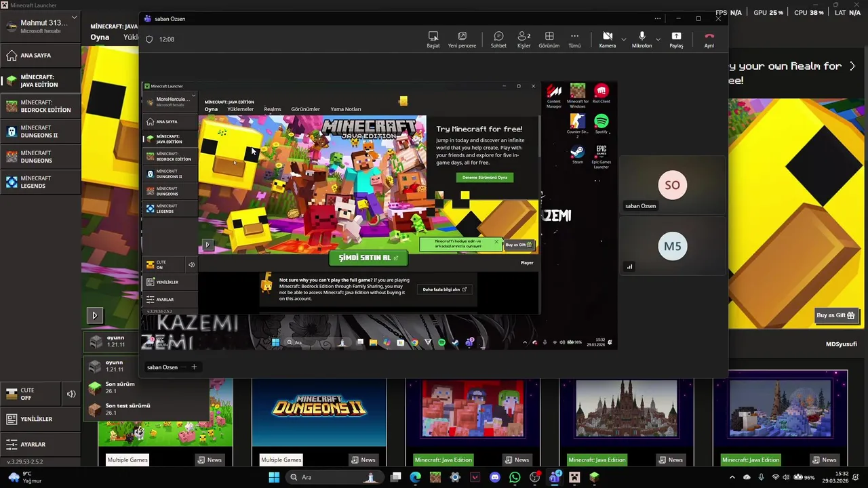Show Kişiler participants list

pos(524,39)
